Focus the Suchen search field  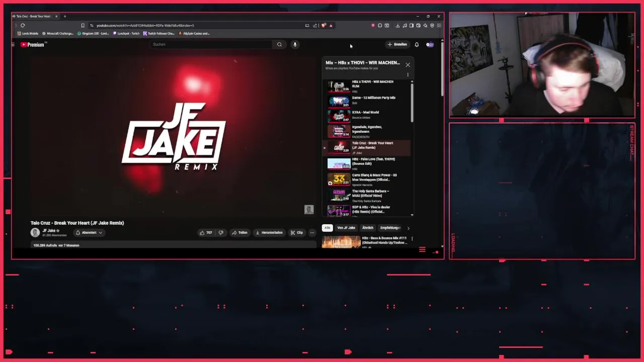pos(211,44)
